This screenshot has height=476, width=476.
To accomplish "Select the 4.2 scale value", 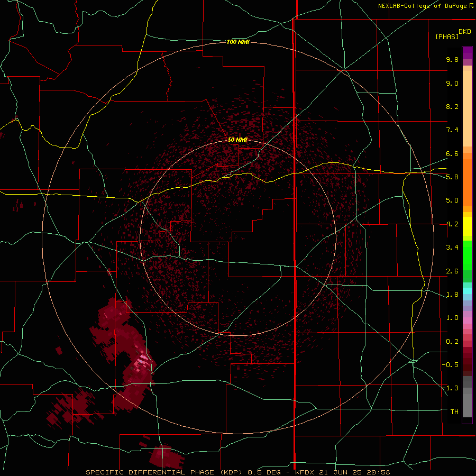I will point(452,224).
